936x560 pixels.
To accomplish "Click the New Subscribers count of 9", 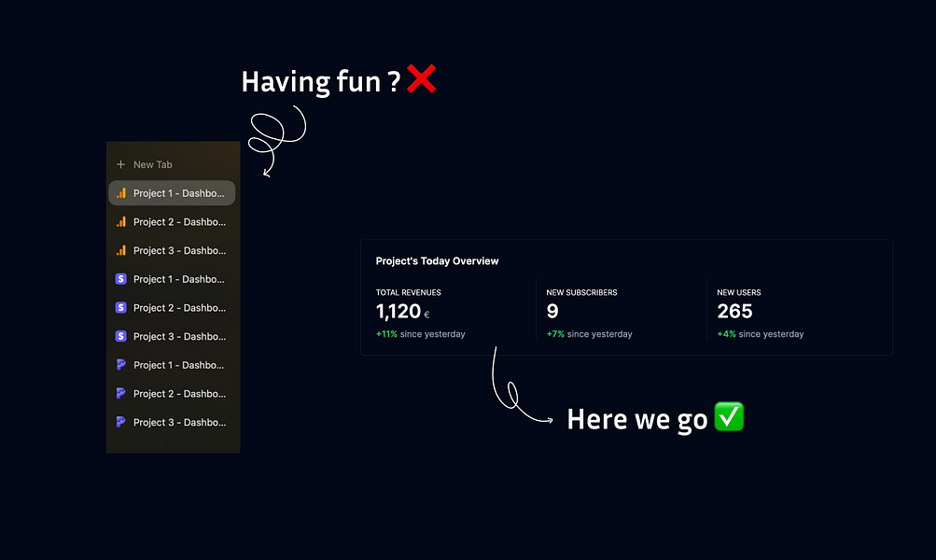I will pos(551,311).
